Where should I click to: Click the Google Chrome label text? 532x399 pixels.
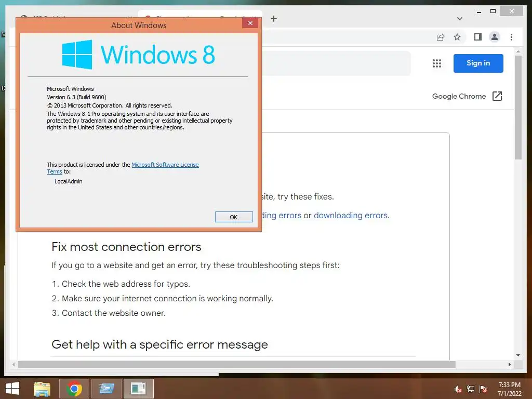tap(459, 96)
